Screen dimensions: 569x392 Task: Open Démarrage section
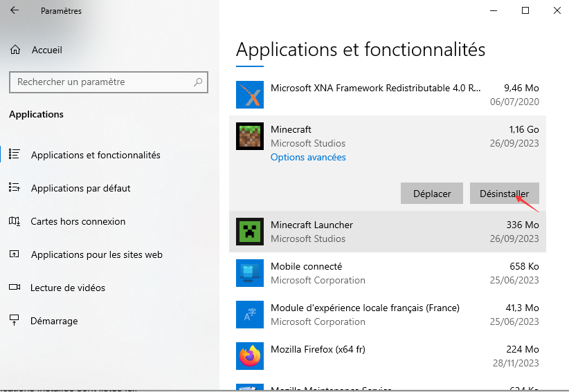point(54,321)
